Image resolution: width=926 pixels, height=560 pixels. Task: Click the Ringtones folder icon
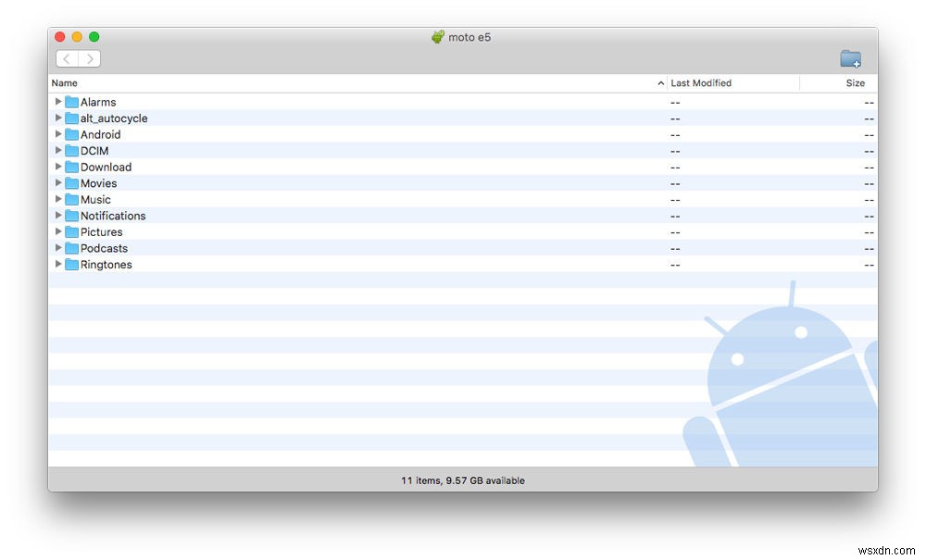click(x=71, y=265)
